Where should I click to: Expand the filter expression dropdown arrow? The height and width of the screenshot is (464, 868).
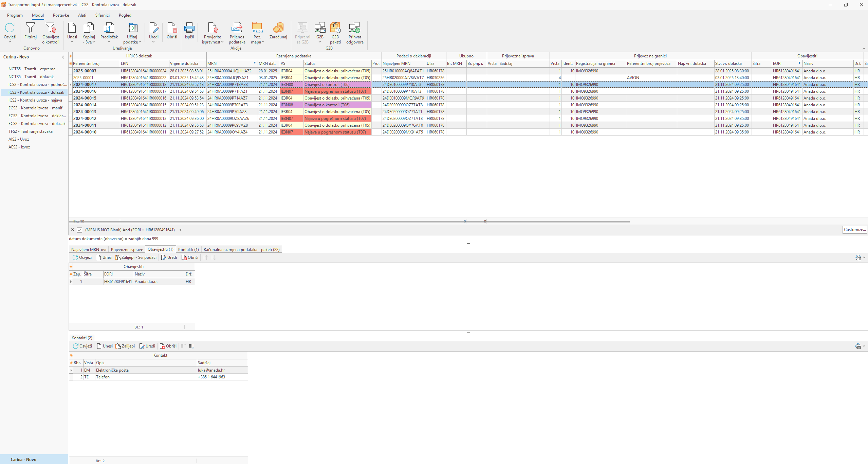[180, 230]
